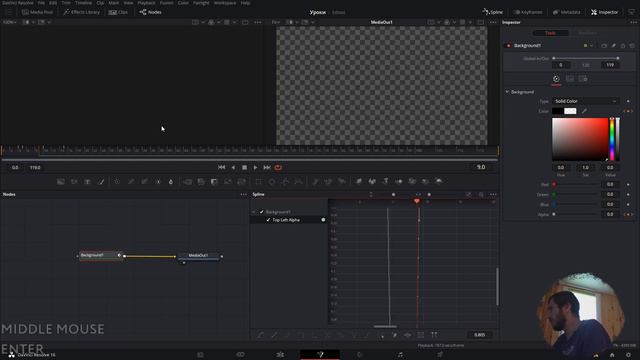Screen dimensions: 640x360
Task: Toggle the Keyframes panel button
Action: pos(528,12)
